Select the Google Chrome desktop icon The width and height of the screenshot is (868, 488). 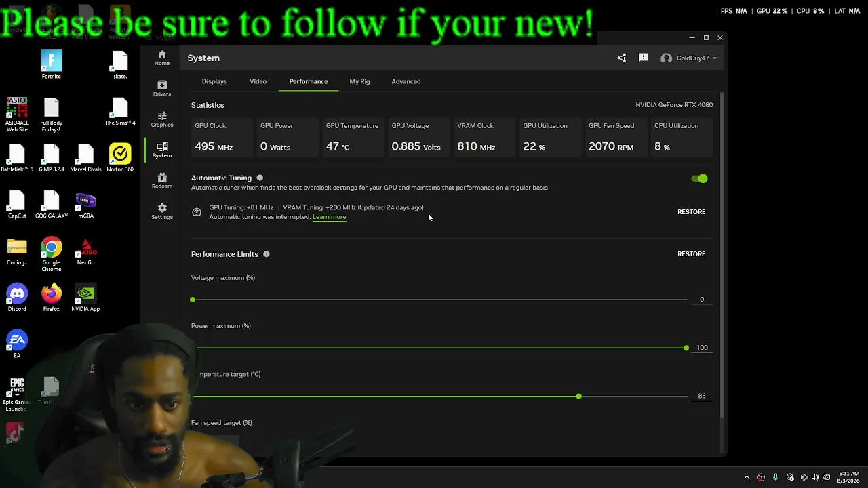click(52, 255)
